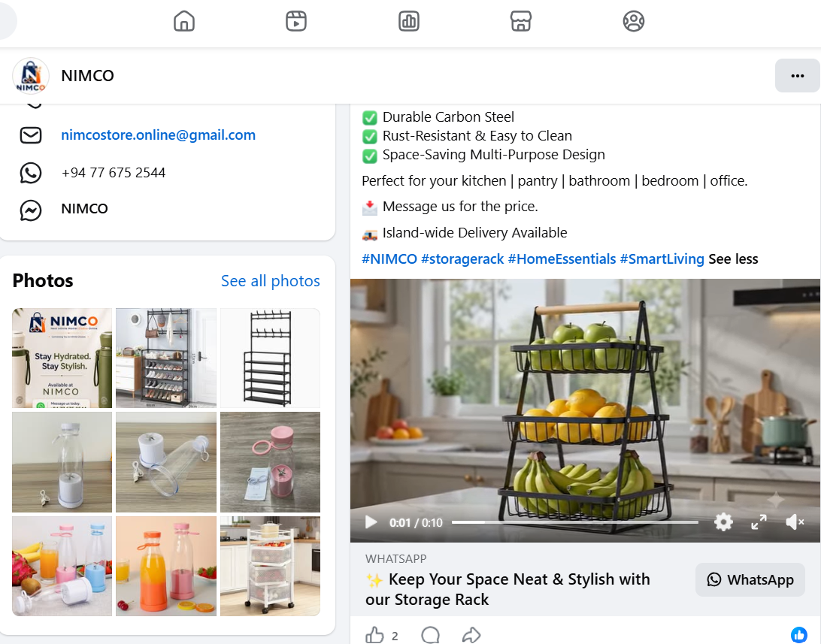Open See all photos link
The image size is (821, 644).
(x=270, y=281)
